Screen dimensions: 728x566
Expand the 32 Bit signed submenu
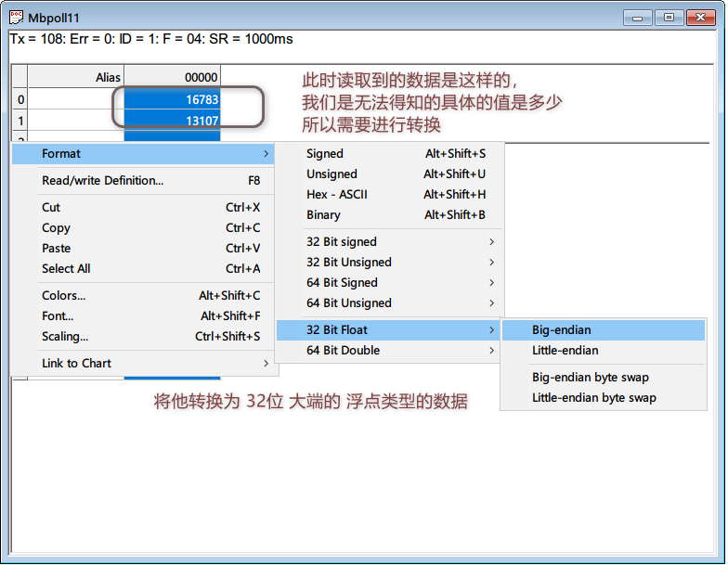click(x=389, y=241)
